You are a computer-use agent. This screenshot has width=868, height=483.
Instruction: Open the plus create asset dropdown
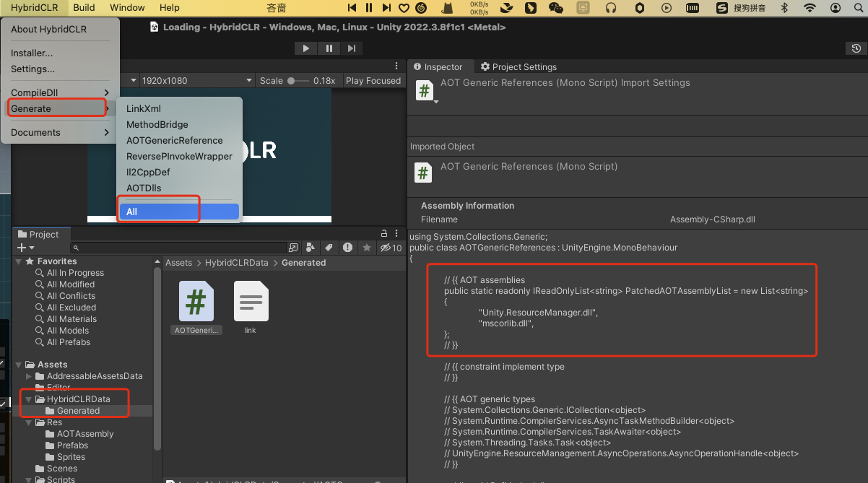pos(25,248)
